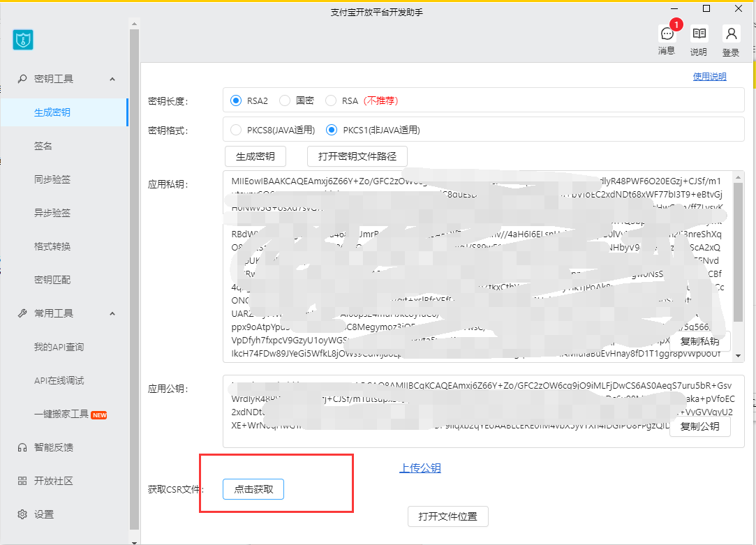Click the shield logo icon
The width and height of the screenshot is (756, 545).
coord(22,40)
